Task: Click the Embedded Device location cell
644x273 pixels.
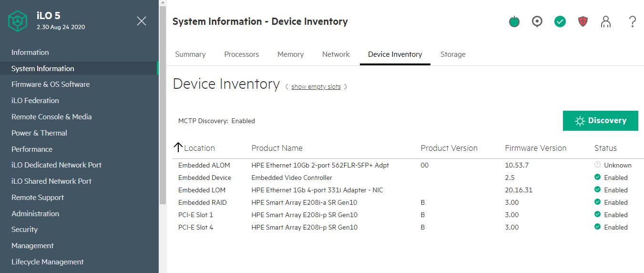Action: [x=204, y=178]
